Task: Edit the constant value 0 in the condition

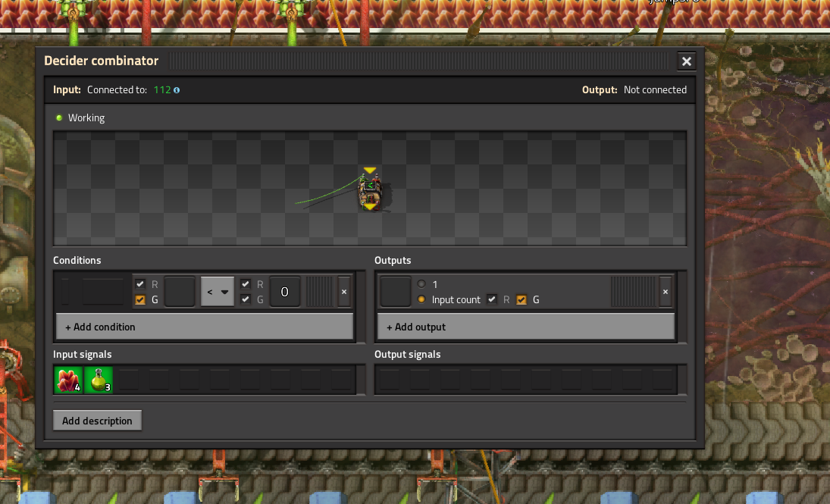Action: point(285,292)
